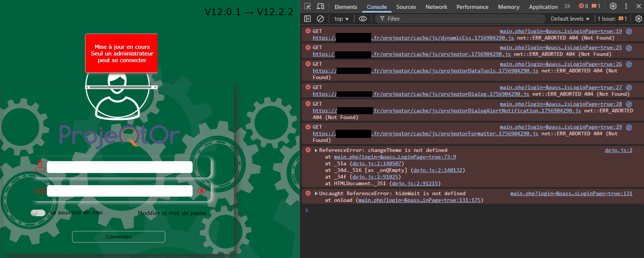Toggle the device toolbar icon
This screenshot has height=258, width=644.
[x=321, y=6]
